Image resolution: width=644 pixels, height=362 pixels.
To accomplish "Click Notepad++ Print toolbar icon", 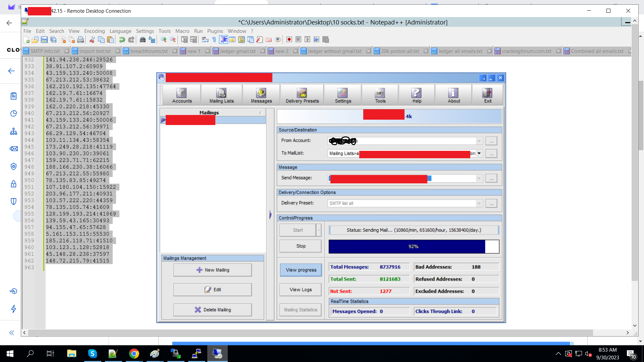I will click(x=80, y=40).
